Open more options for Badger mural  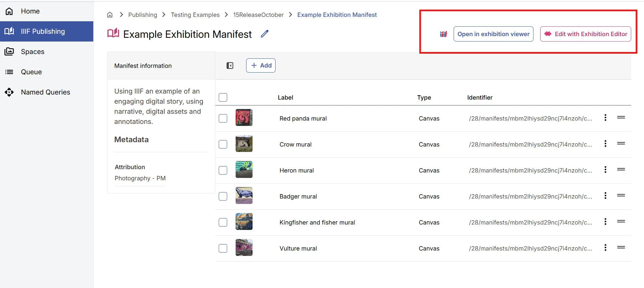coord(605,195)
